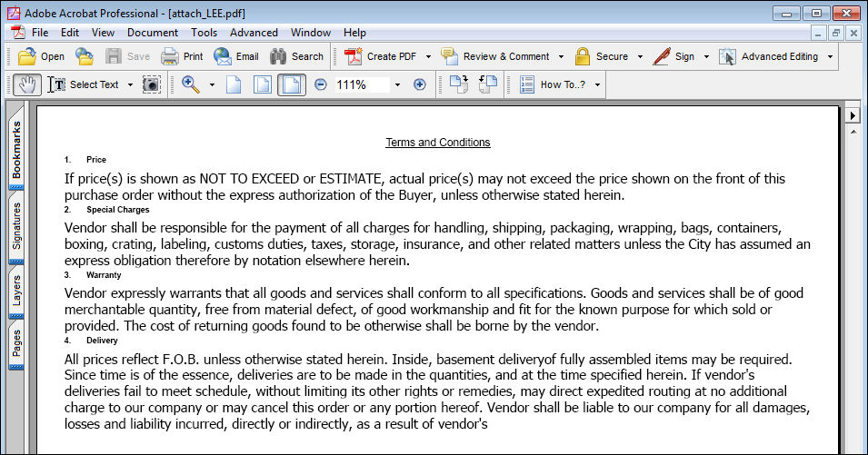Image resolution: width=868 pixels, height=455 pixels.
Task: Click the scrollbar up arrow
Action: (x=853, y=132)
